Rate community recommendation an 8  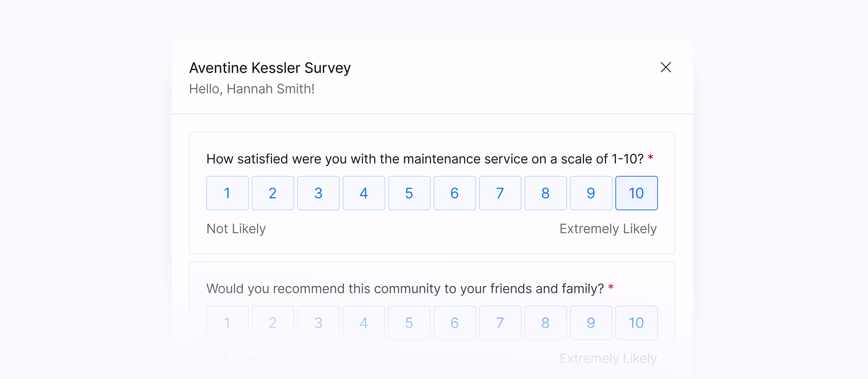pos(546,323)
